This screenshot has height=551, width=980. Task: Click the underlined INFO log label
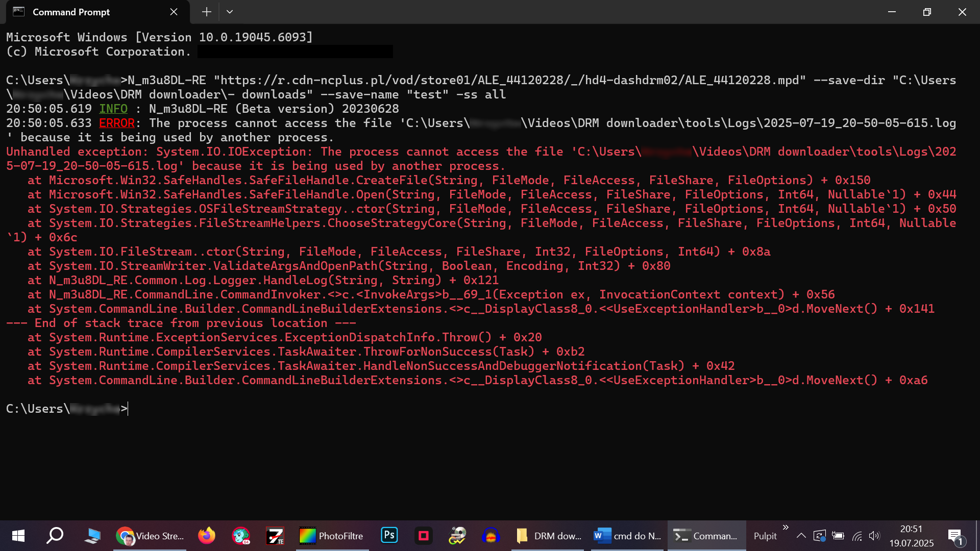(113, 109)
